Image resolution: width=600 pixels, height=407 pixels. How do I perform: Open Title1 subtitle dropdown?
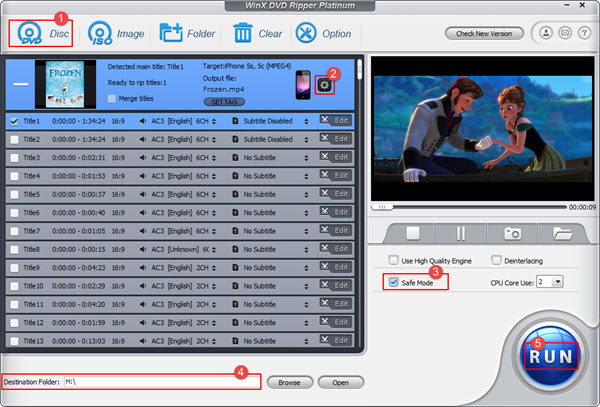(306, 121)
